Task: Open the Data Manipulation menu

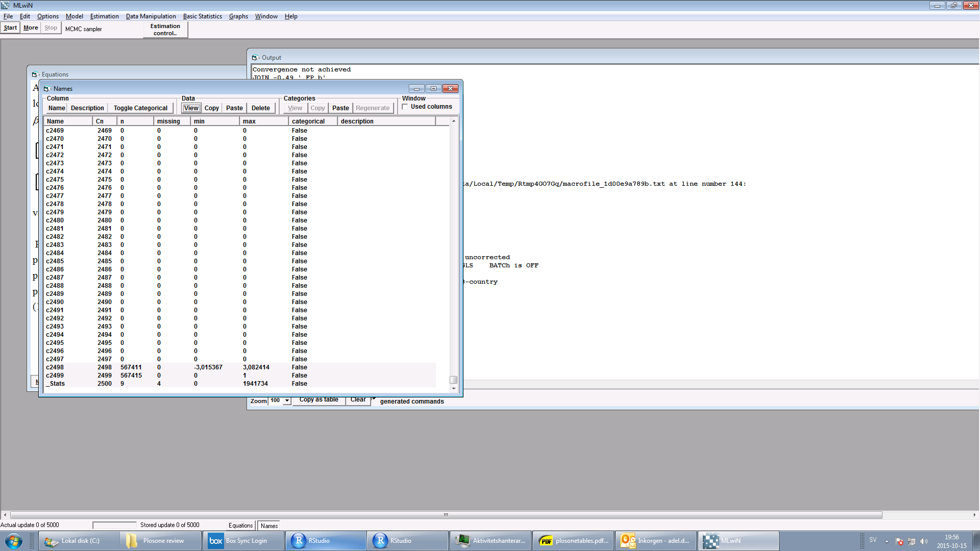Action: [151, 16]
